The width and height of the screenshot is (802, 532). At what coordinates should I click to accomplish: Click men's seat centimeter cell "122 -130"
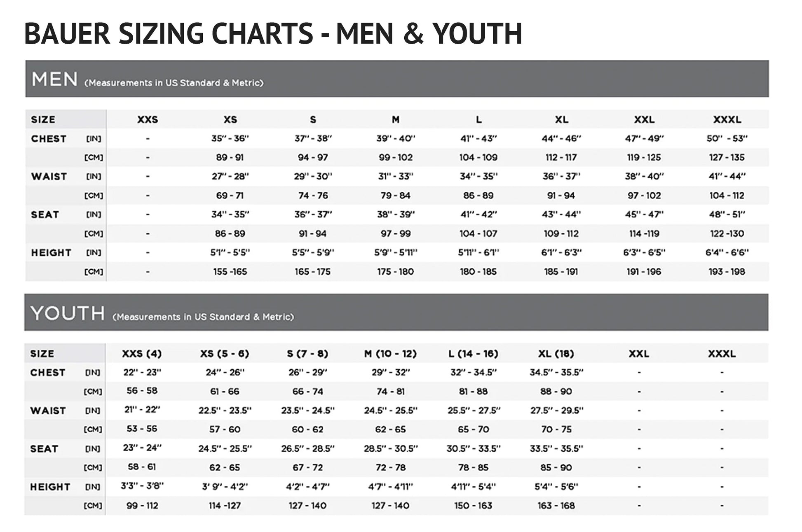point(727,234)
